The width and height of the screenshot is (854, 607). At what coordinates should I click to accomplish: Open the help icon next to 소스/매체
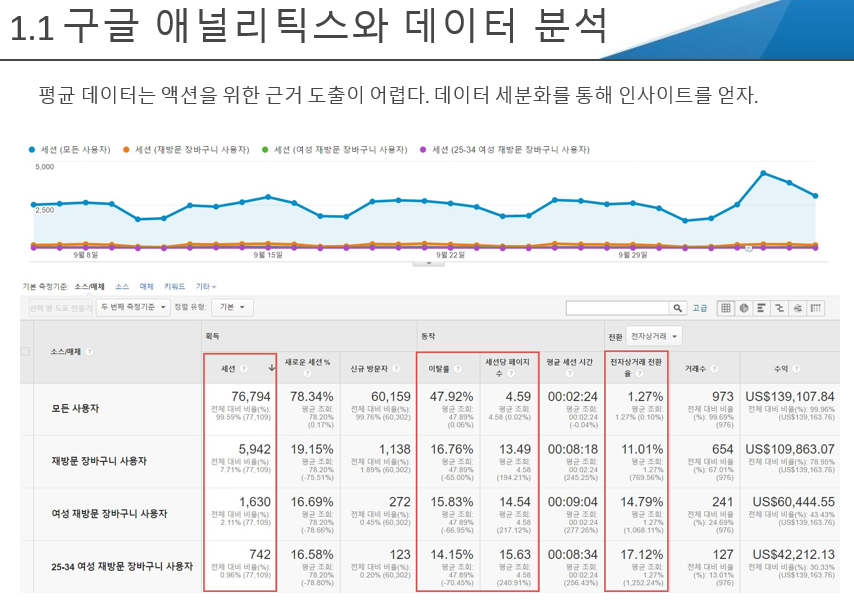89,351
